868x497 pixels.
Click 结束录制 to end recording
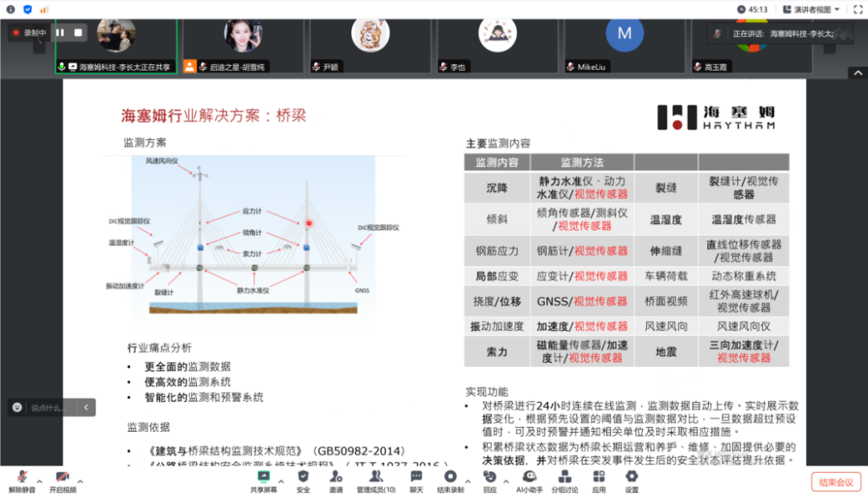tap(450, 482)
